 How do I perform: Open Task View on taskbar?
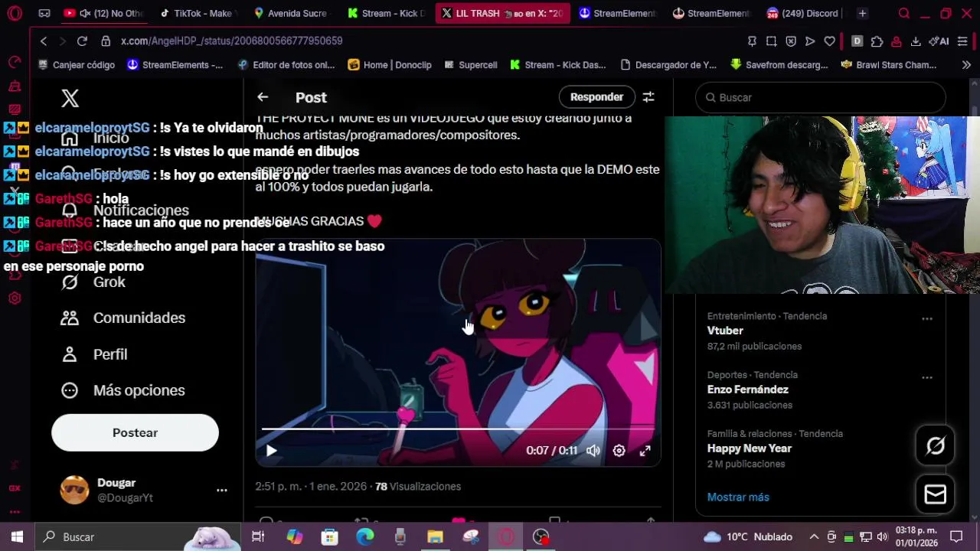[258, 537]
